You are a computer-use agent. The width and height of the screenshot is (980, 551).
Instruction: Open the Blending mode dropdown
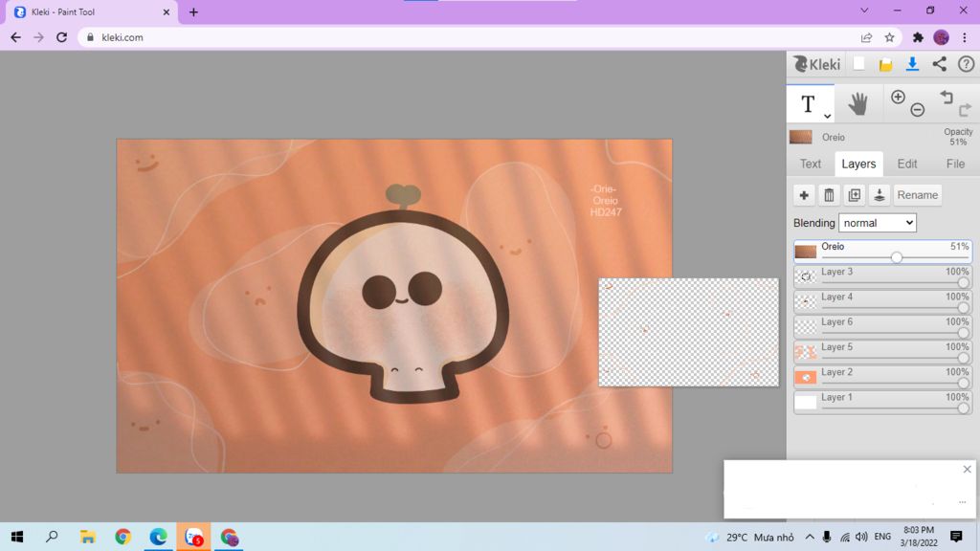877,223
